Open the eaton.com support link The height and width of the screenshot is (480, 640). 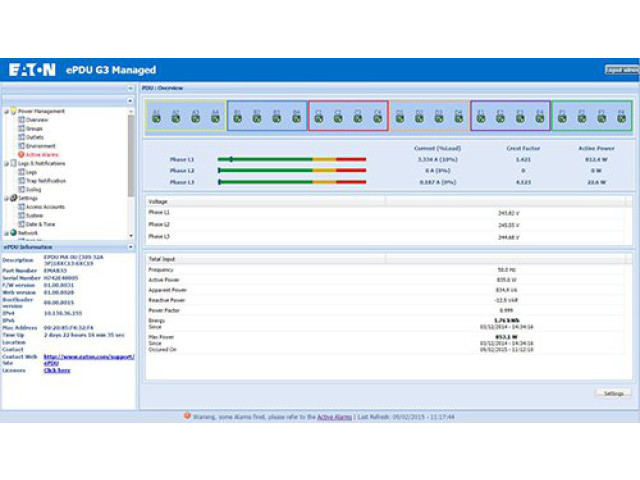click(x=89, y=360)
